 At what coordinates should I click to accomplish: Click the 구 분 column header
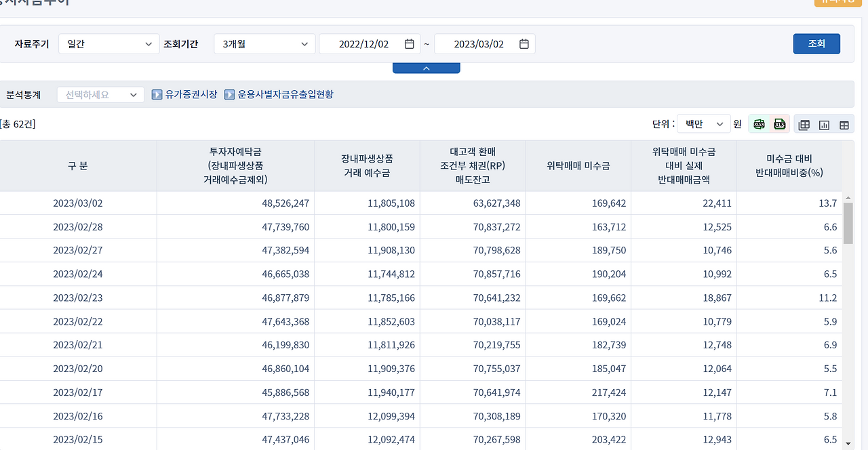78,166
